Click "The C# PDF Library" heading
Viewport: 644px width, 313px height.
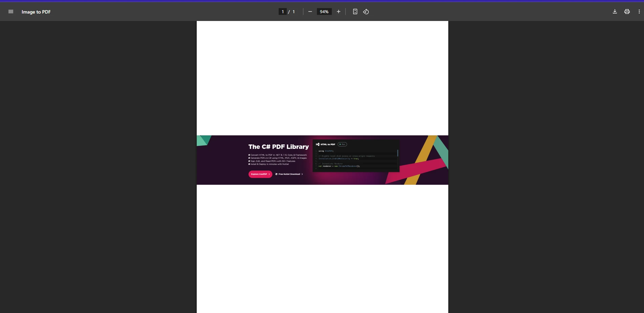coord(278,147)
